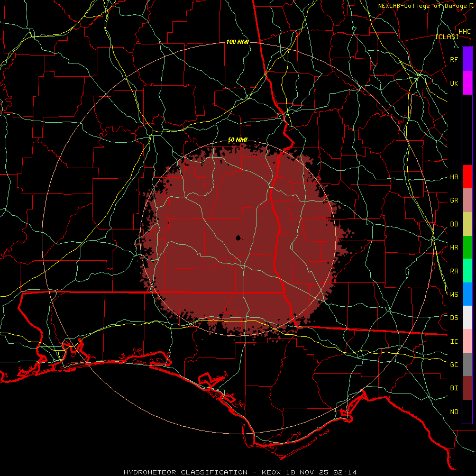Screen dimensions: 476x476
Task: Click the ND legend label
Action: tap(454, 412)
